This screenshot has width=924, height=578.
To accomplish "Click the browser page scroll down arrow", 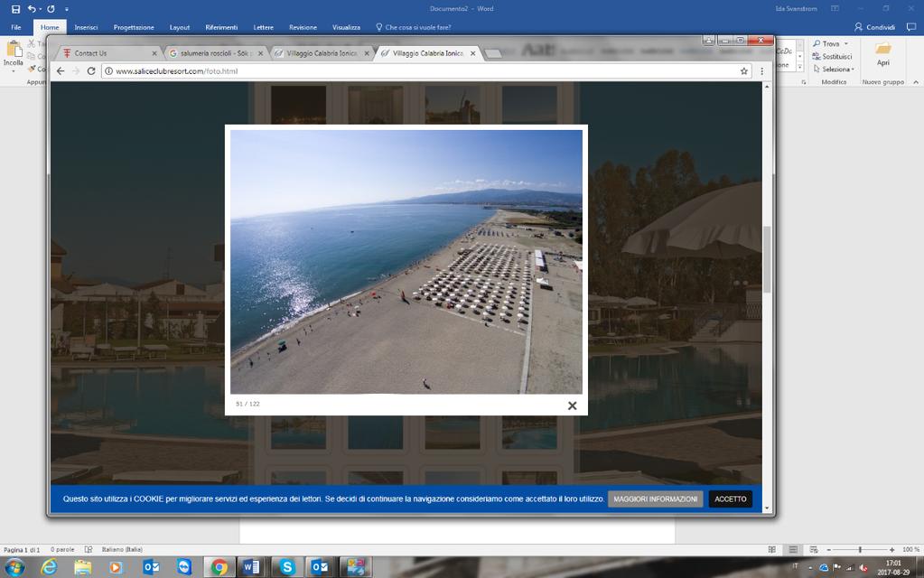I will pyautogui.click(x=767, y=508).
